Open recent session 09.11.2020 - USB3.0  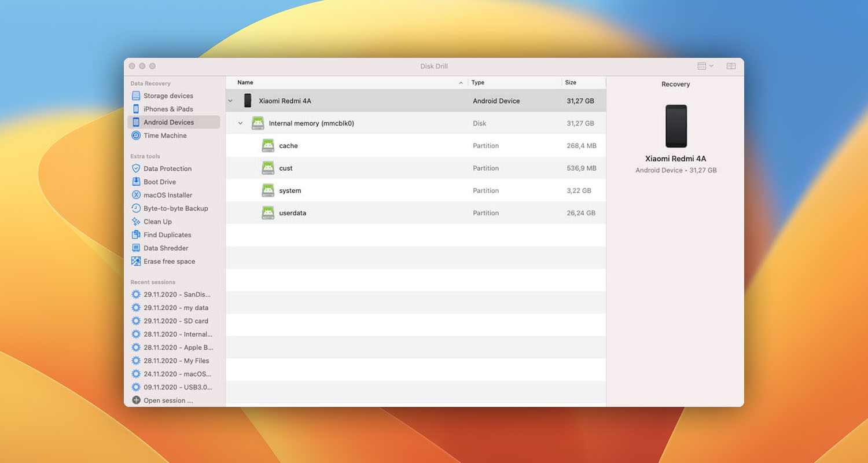(x=178, y=387)
